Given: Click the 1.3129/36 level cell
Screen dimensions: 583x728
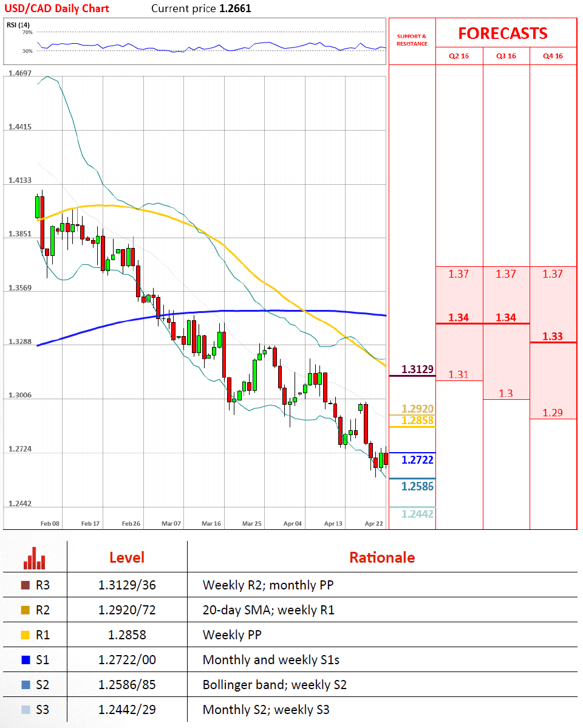Looking at the screenshot, I should tap(127, 585).
